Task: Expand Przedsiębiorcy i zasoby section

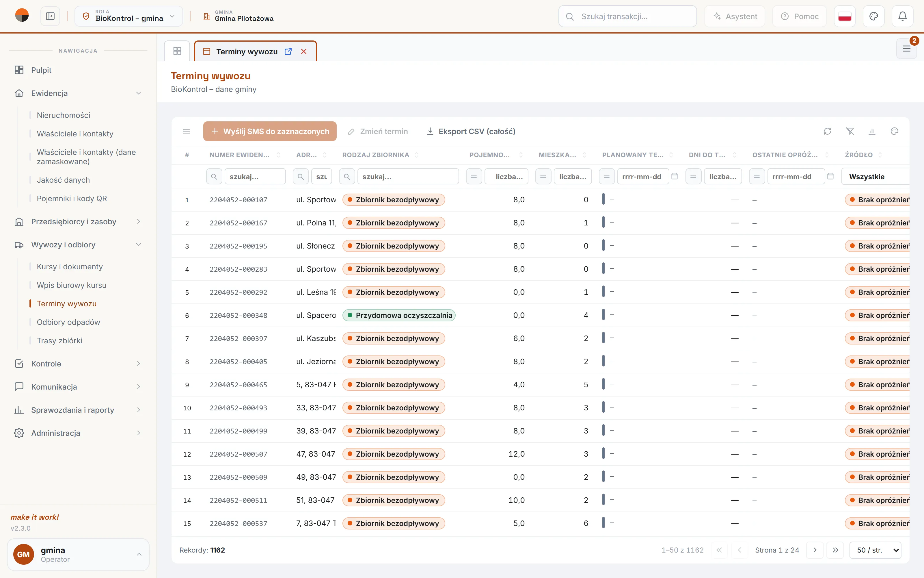Action: 78,222
